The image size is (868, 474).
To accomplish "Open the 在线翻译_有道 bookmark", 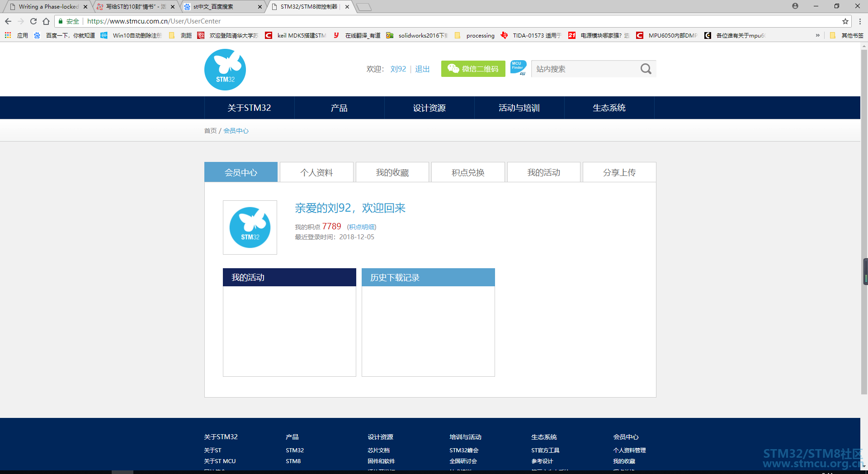I will click(x=357, y=35).
